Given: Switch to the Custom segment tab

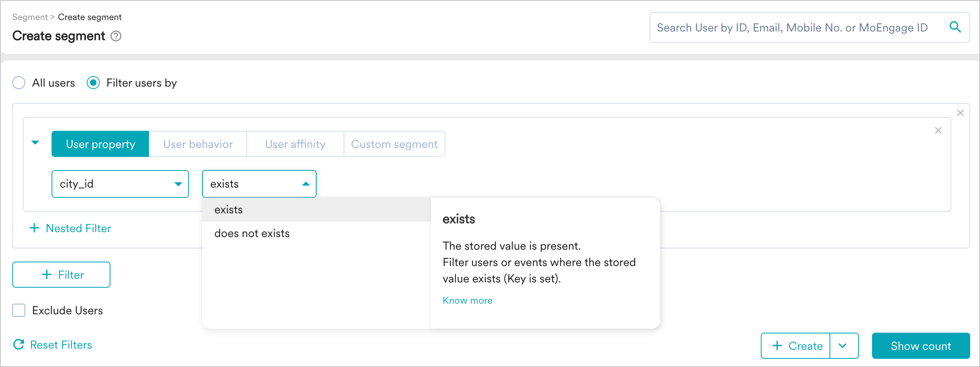Looking at the screenshot, I should coord(394,144).
